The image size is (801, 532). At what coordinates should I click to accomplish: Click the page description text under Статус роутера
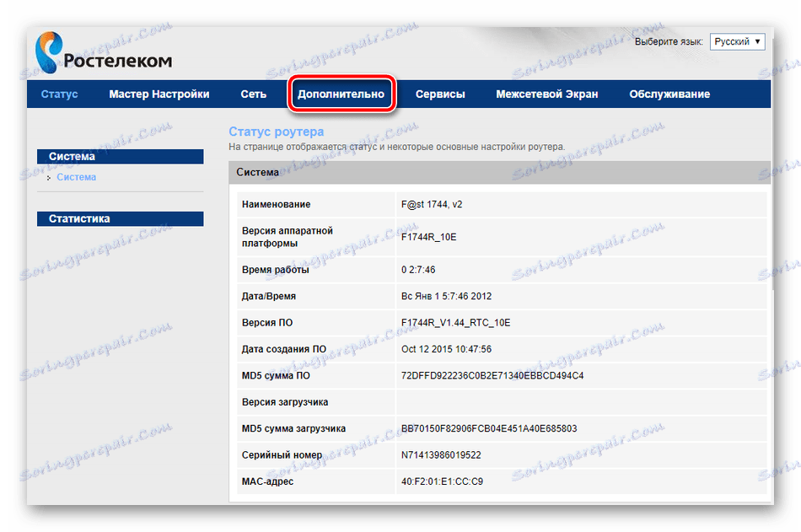(x=397, y=148)
